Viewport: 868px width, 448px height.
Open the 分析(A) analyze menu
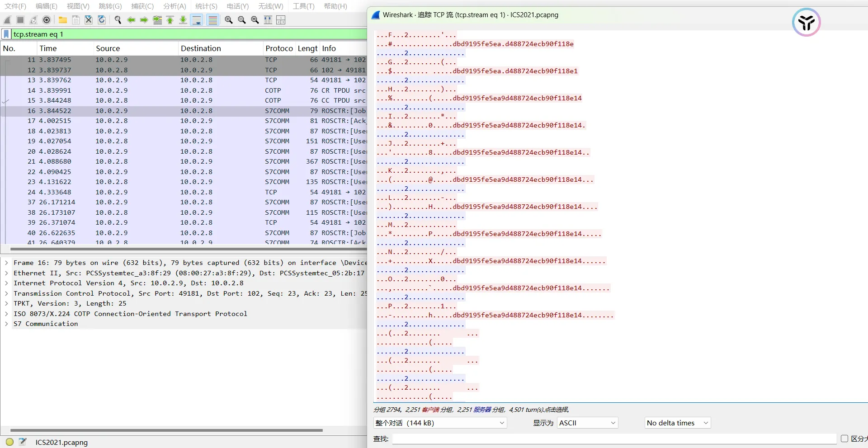coord(175,6)
